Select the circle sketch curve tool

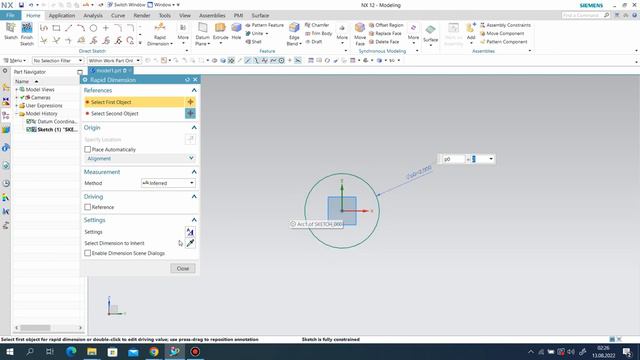[x=93, y=28]
